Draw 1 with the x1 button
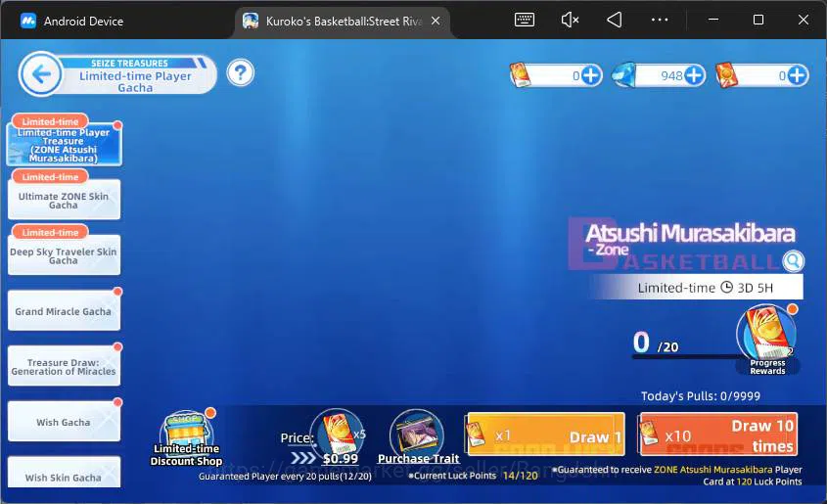This screenshot has height=504, width=827. (x=545, y=435)
